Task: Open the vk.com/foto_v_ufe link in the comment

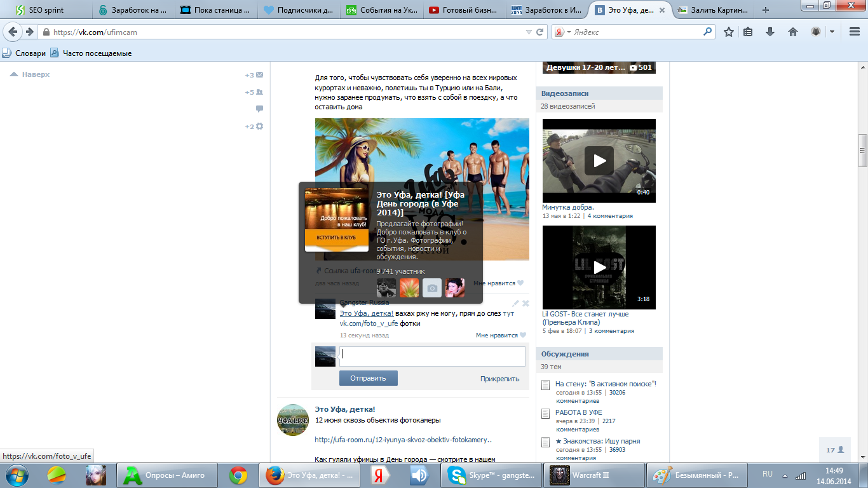Action: click(x=369, y=324)
